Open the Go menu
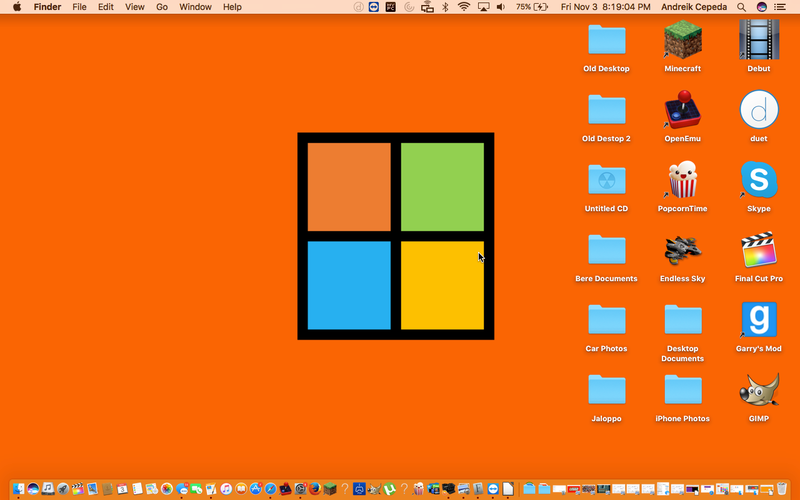 coord(162,7)
